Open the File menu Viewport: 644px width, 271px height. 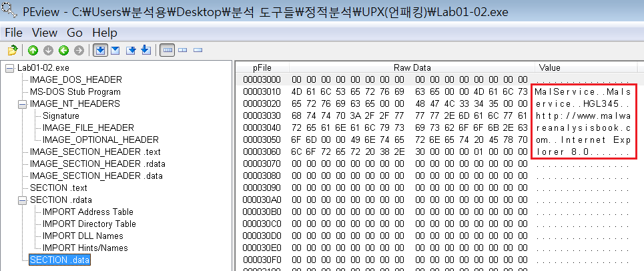[13, 33]
